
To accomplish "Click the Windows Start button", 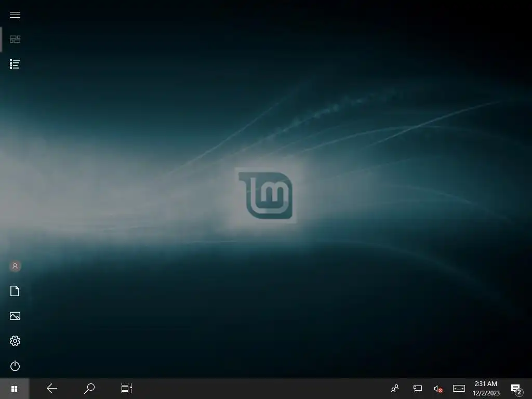I will click(x=14, y=389).
